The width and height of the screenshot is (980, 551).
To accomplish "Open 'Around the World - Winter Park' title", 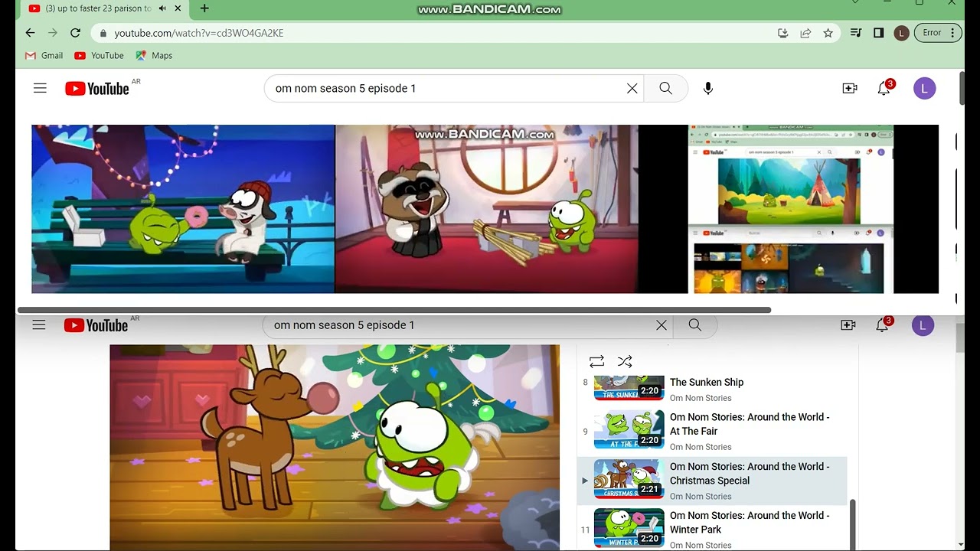I will [x=750, y=522].
